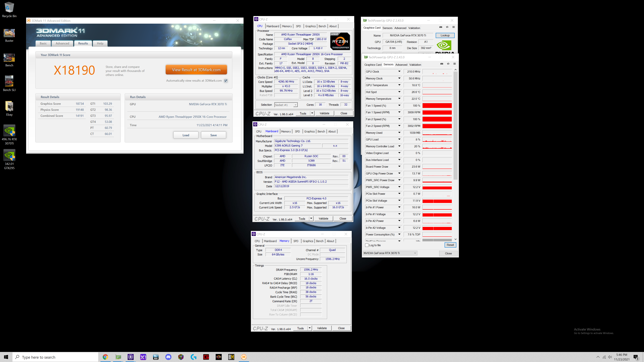Open hamburger menu in front GPU-Z Sensors window
Viewport: 644px width, 362px height.
point(454,64)
